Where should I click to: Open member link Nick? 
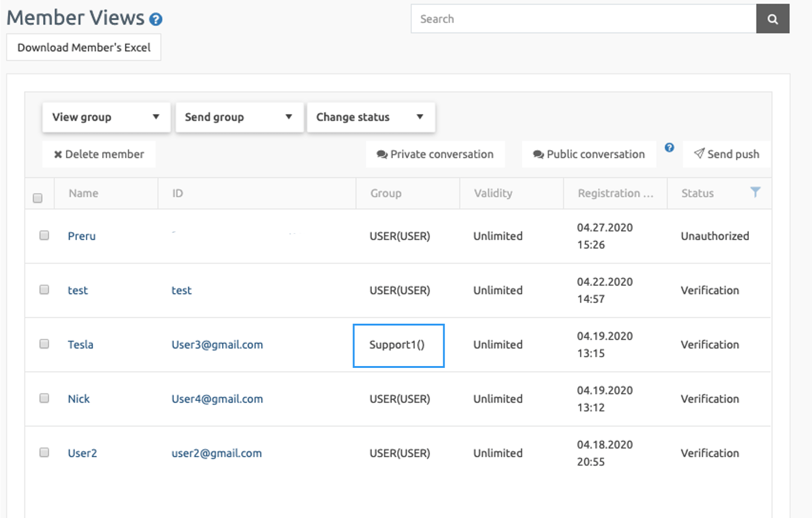(79, 399)
